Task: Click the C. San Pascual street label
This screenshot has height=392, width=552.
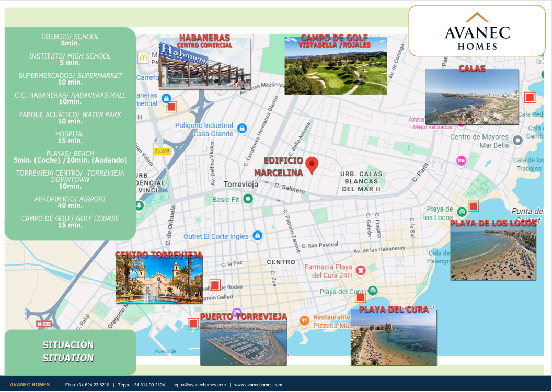Action: [x=320, y=245]
